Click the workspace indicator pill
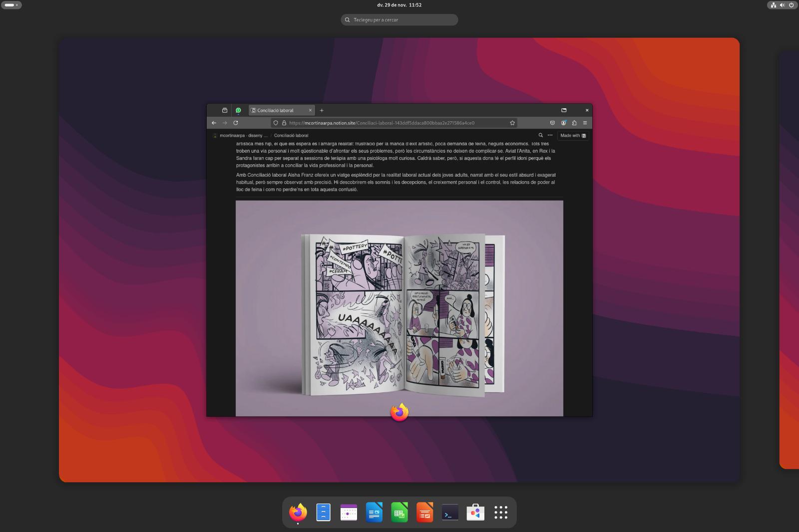The image size is (799, 532). tap(11, 5)
